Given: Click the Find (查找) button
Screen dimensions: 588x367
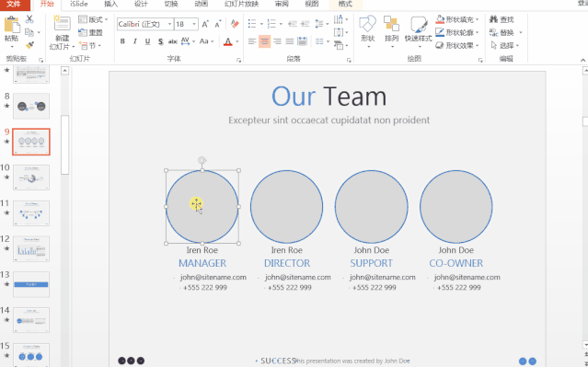Looking at the screenshot, I should click(x=502, y=19).
